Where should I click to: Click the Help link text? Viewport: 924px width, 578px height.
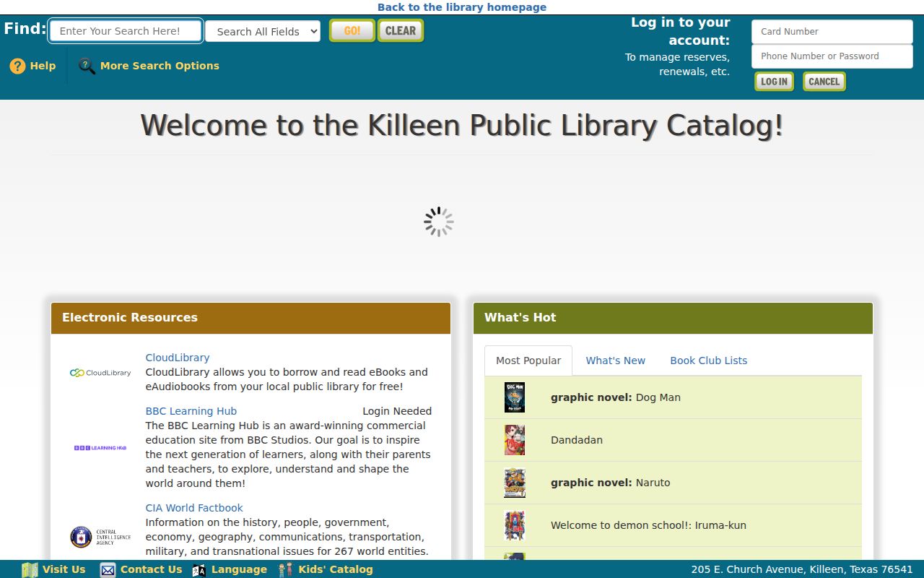pyautogui.click(x=43, y=66)
